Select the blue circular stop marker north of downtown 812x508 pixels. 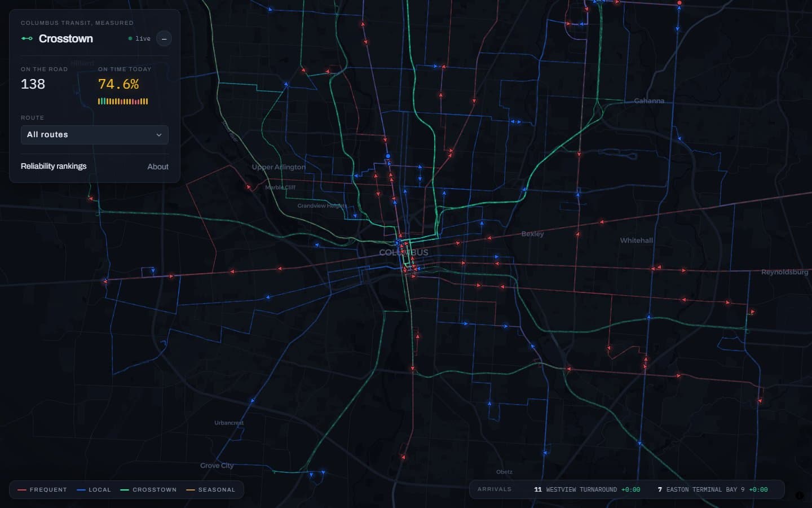(388, 156)
